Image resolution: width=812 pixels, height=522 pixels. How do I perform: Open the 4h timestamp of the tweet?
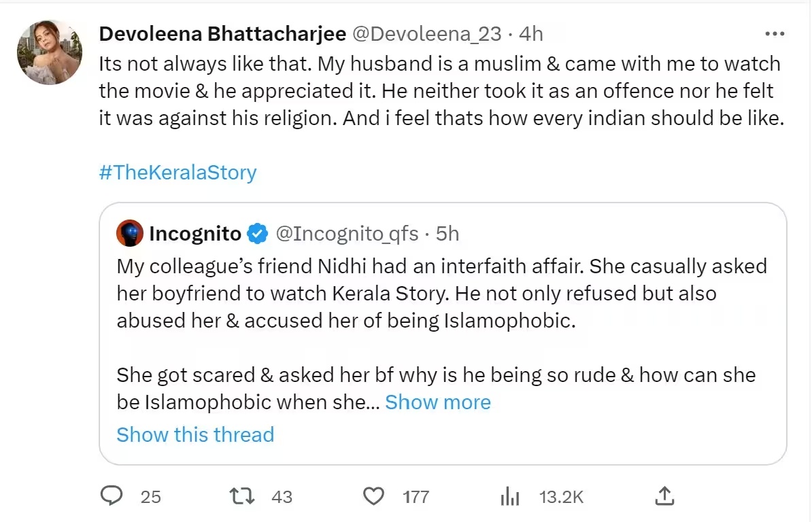coord(530,33)
